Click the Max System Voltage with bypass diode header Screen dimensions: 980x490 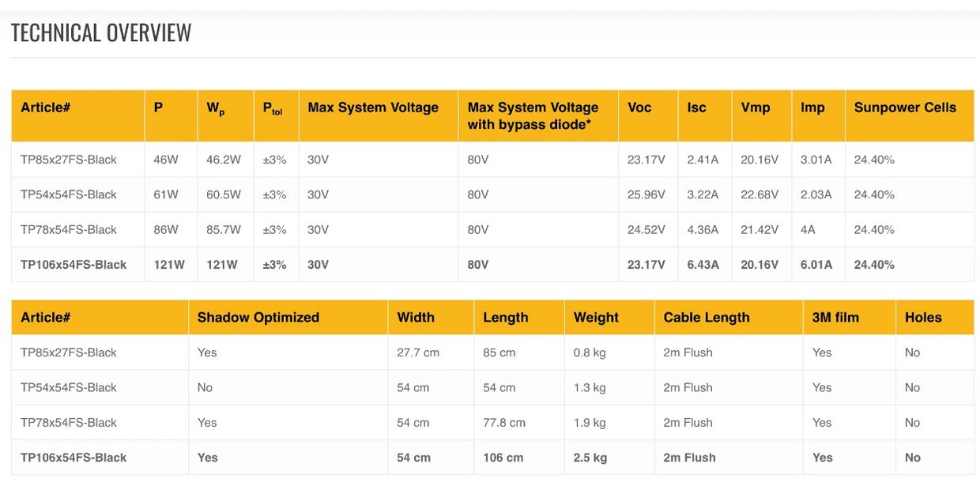pyautogui.click(x=533, y=115)
